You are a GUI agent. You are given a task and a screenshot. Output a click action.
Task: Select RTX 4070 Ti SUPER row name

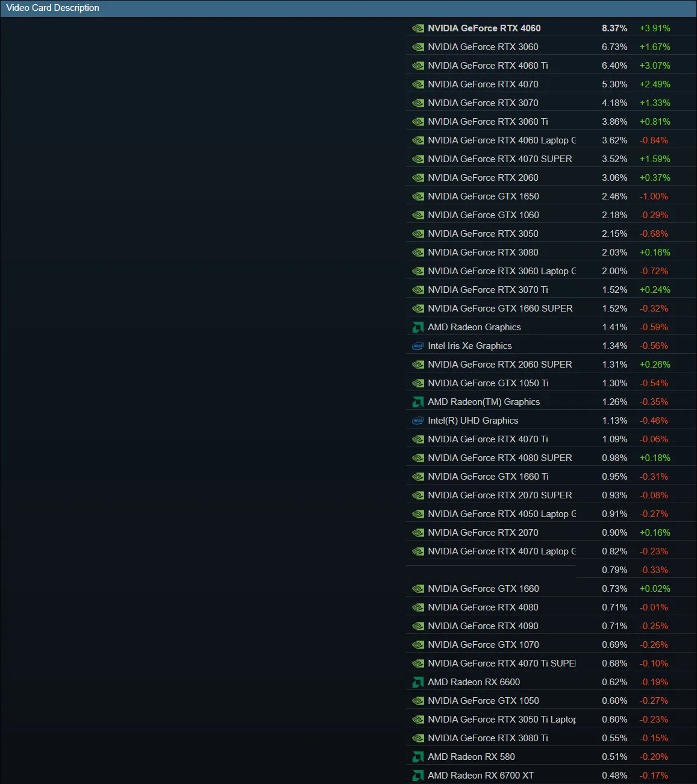(x=502, y=663)
